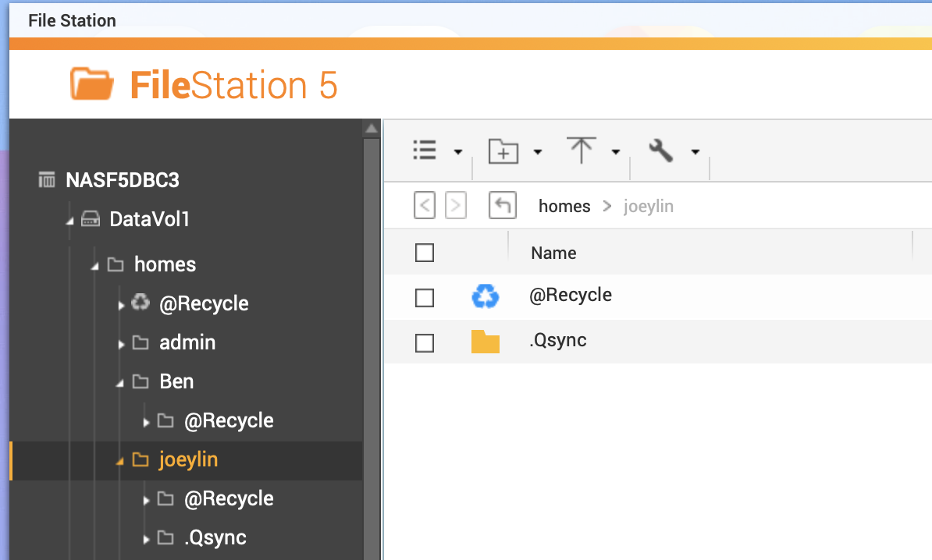This screenshot has height=560, width=932.
Task: Check the .Qsync row checkbox
Action: click(424, 342)
